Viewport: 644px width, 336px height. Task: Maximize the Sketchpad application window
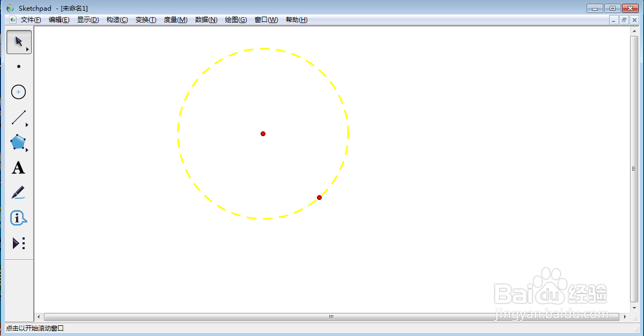click(x=612, y=8)
